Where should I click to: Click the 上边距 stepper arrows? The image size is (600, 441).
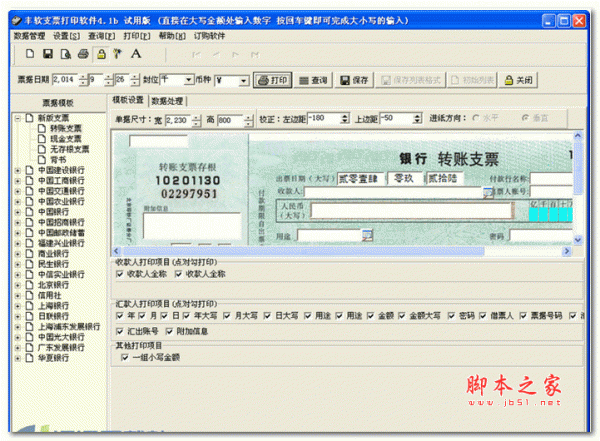pos(417,119)
